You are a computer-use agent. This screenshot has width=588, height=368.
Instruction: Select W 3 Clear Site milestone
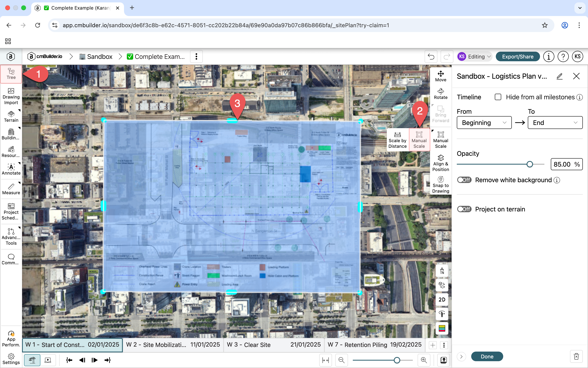274,345
